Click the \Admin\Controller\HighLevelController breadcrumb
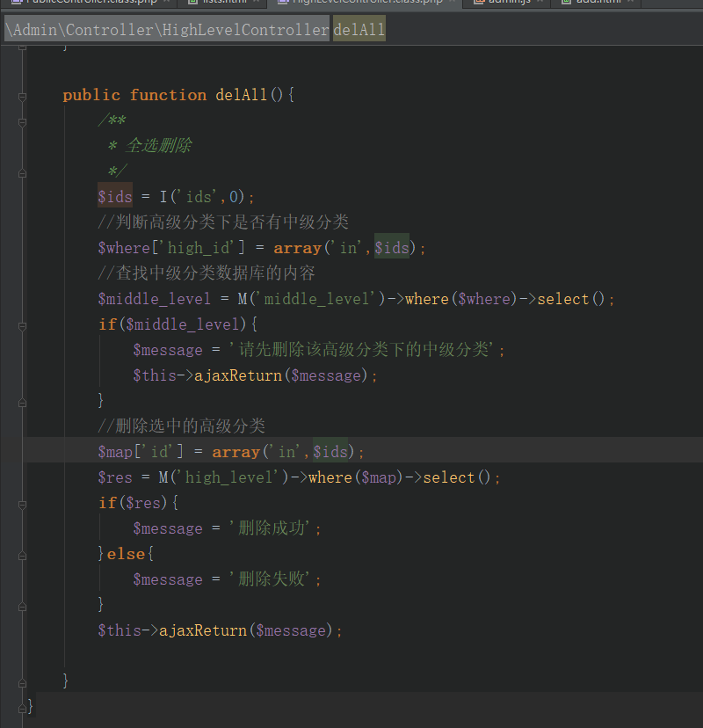Screen dimensions: 703x728 point(167,30)
